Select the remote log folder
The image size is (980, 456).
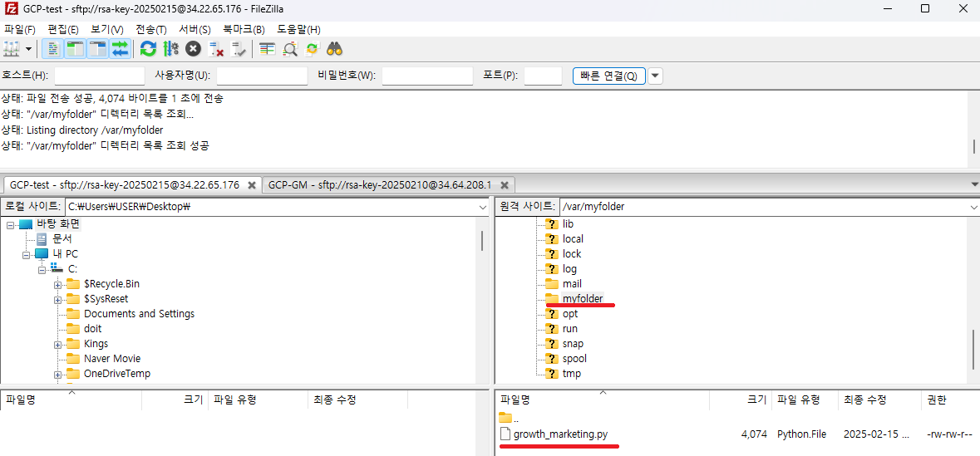[569, 268]
